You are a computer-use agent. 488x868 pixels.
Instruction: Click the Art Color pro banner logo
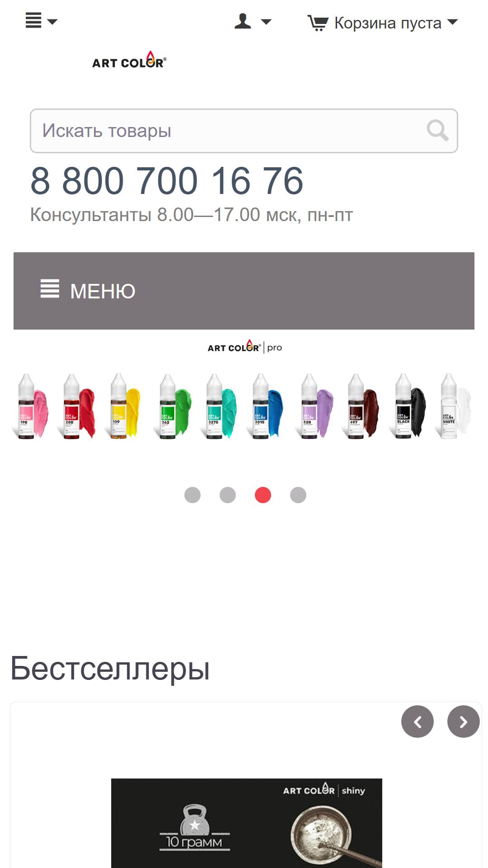click(245, 347)
